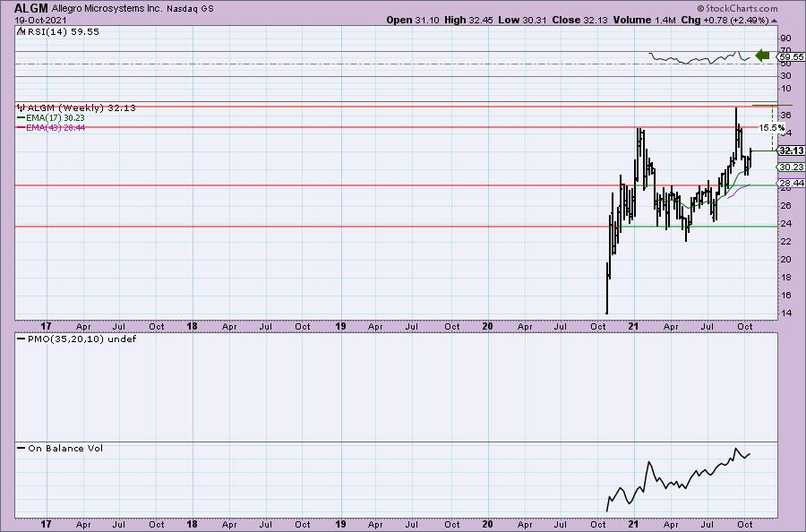806x532 pixels.
Task: Click RSI axis label 90
Action: pyautogui.click(x=786, y=38)
